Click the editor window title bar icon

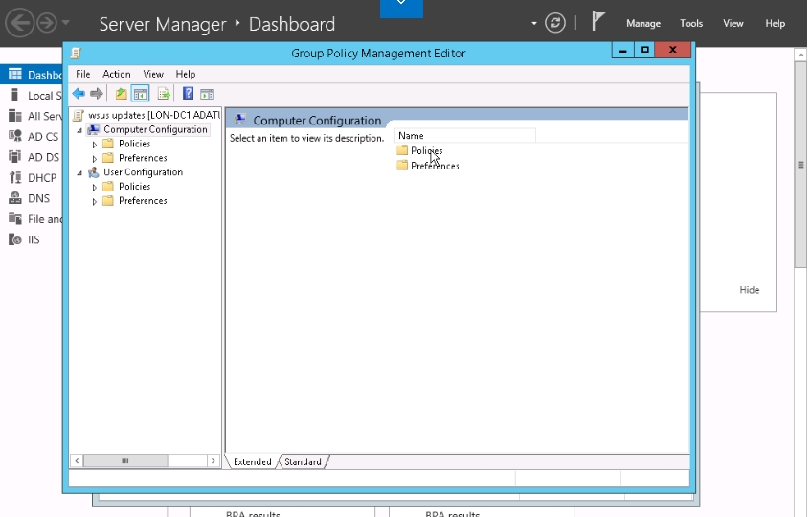click(x=77, y=53)
